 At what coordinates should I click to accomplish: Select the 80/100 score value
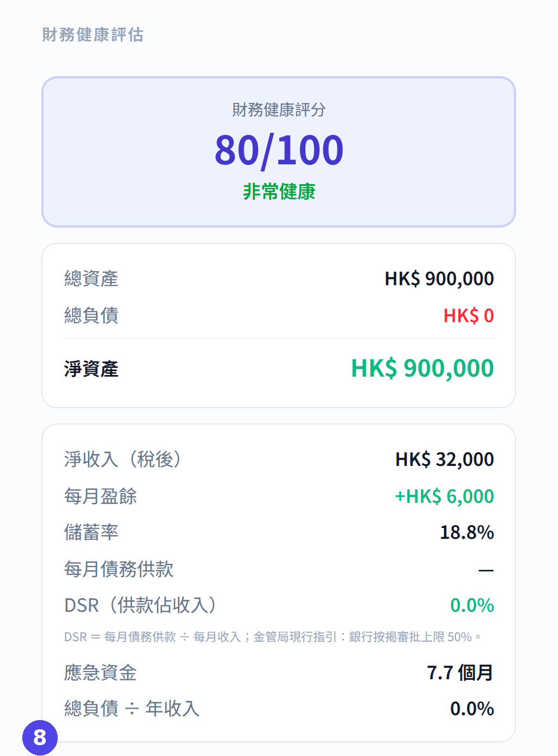click(279, 150)
